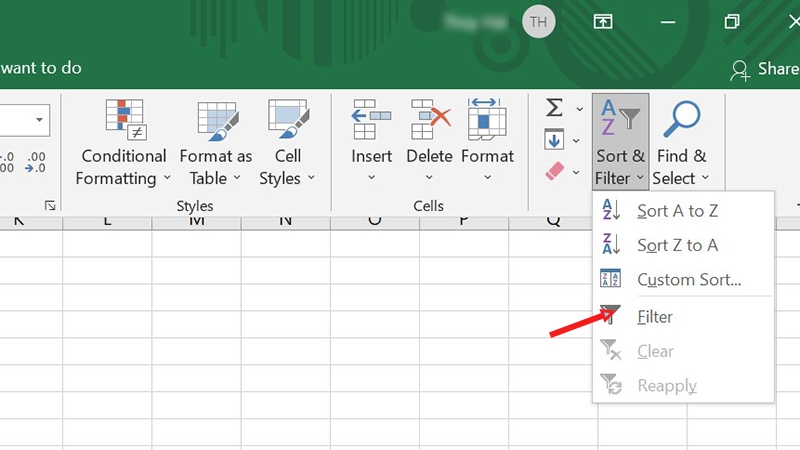This screenshot has width=800, height=450.
Task: Select column P header
Action: tap(464, 221)
